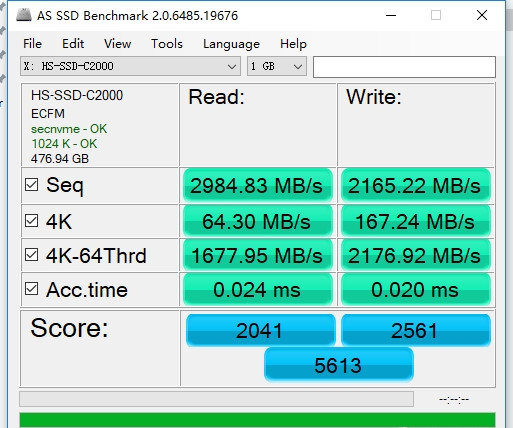Minimize the AS SSD Benchmark window
The image size is (513, 428).
[x=391, y=15]
